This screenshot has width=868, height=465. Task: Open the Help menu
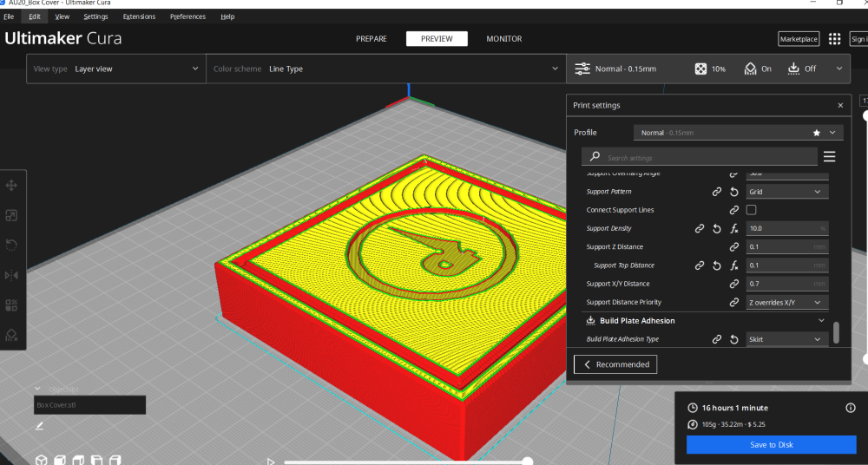click(227, 16)
